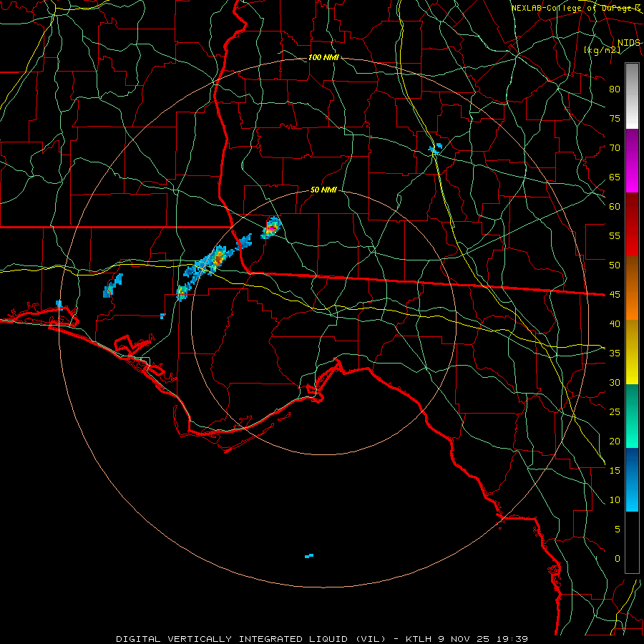Pick the dark yellow segment near 35

[x=632, y=352]
